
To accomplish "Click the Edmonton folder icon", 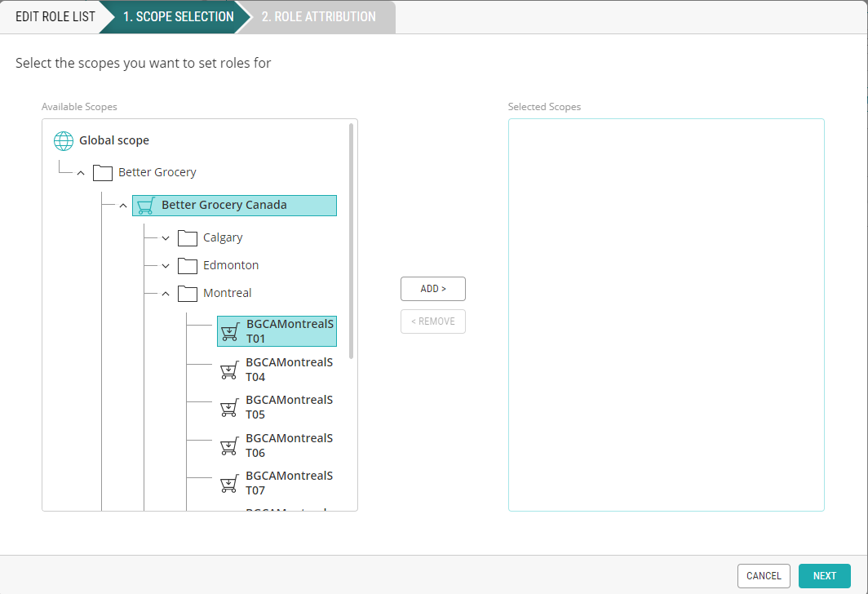I will coord(188,265).
